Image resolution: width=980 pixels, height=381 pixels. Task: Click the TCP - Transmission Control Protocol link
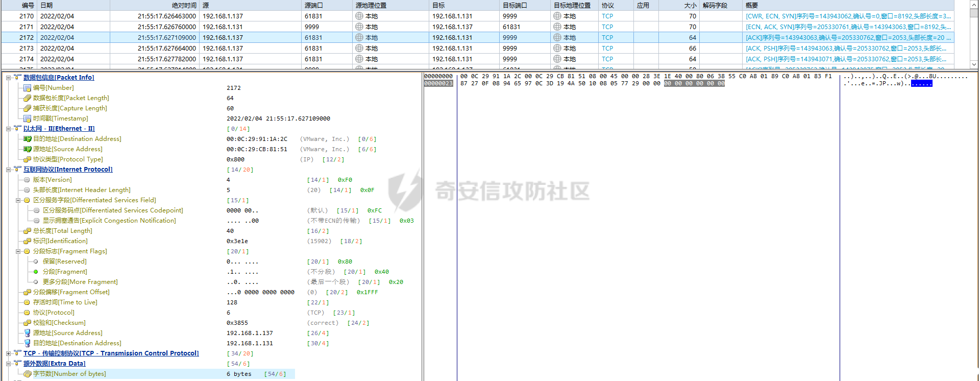[x=111, y=353]
